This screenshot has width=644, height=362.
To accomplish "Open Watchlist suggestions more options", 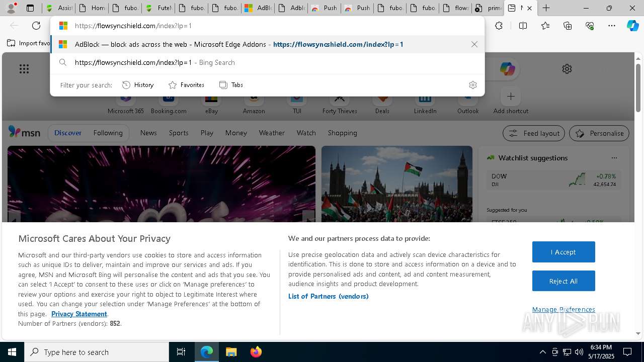I will (x=614, y=158).
